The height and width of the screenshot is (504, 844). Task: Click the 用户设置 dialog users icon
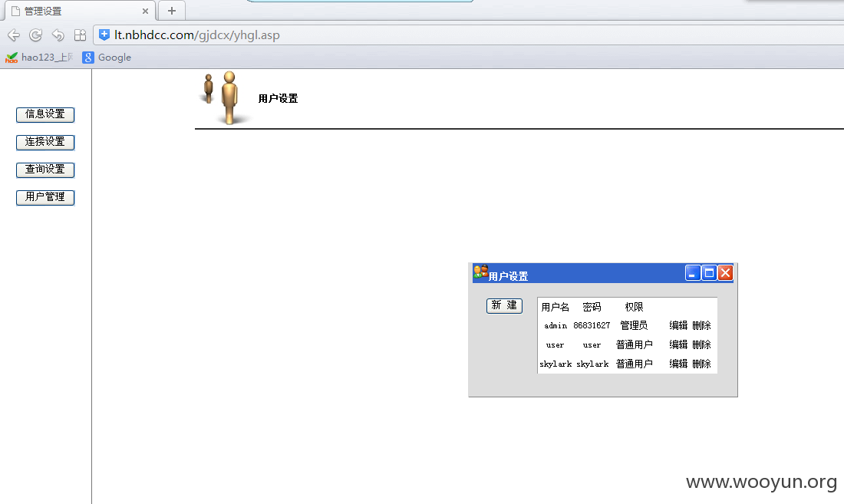pos(480,272)
